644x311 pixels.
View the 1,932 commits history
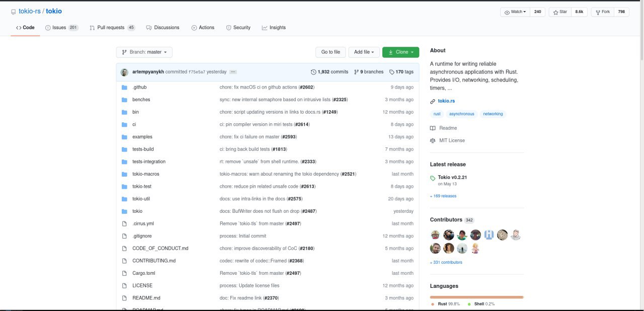coord(330,72)
